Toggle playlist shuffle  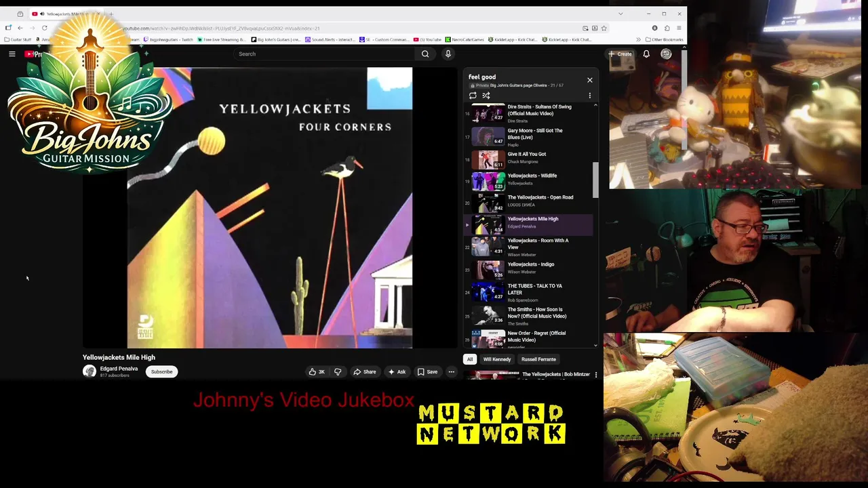tap(486, 96)
